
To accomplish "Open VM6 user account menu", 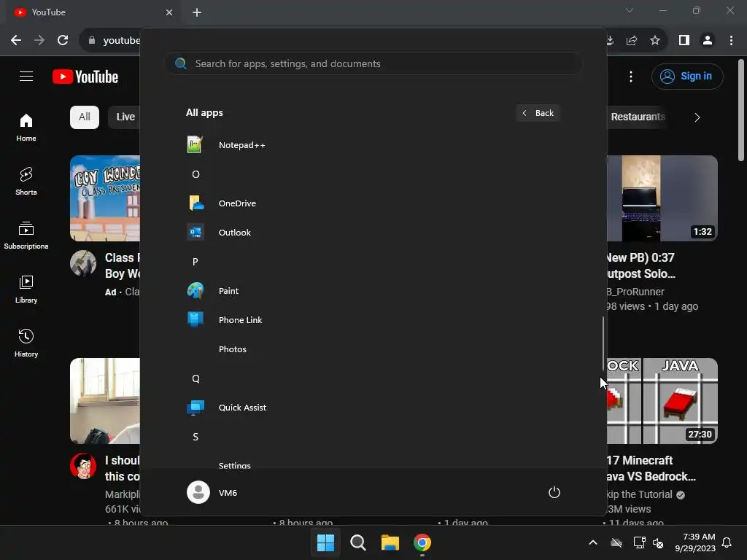I will pos(212,492).
